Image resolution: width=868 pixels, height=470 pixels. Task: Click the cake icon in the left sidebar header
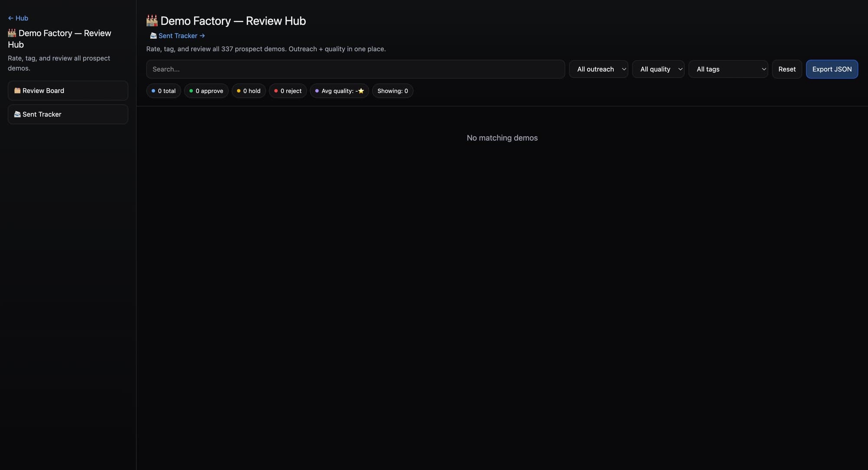coord(11,33)
